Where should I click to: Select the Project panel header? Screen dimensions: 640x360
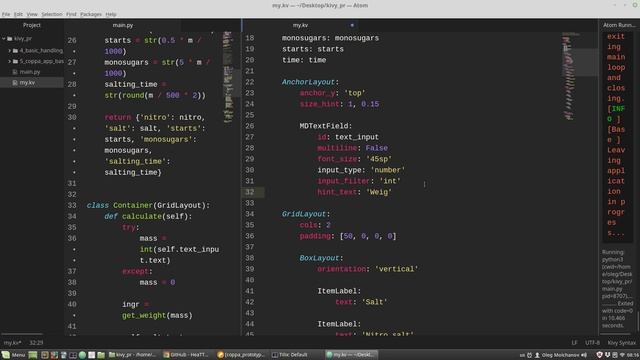click(32, 25)
